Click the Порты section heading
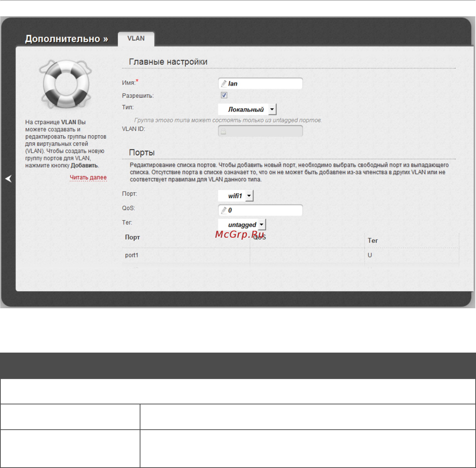This screenshot has width=476, height=468. pyautogui.click(x=142, y=153)
